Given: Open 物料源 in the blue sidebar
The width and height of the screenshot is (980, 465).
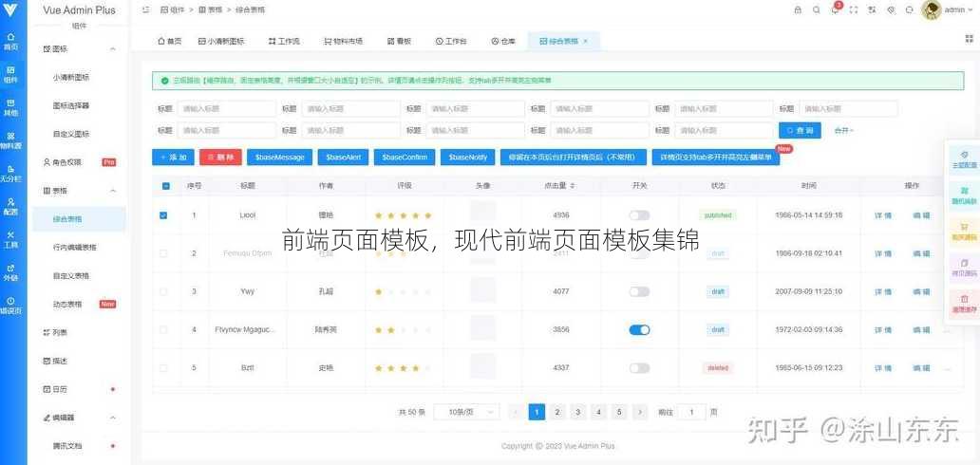Looking at the screenshot, I should 10,140.
